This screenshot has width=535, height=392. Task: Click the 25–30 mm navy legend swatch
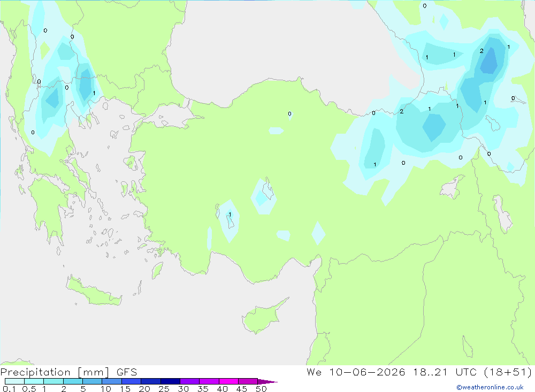(170, 381)
